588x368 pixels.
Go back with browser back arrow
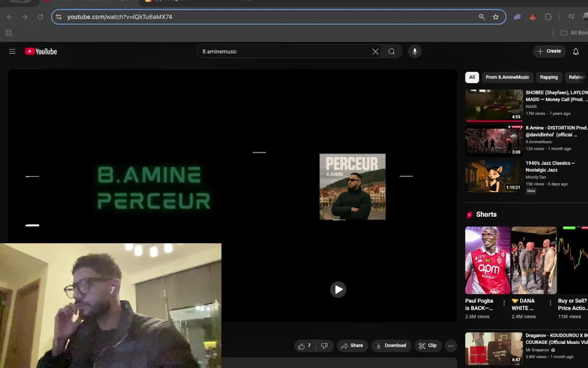[x=9, y=17]
